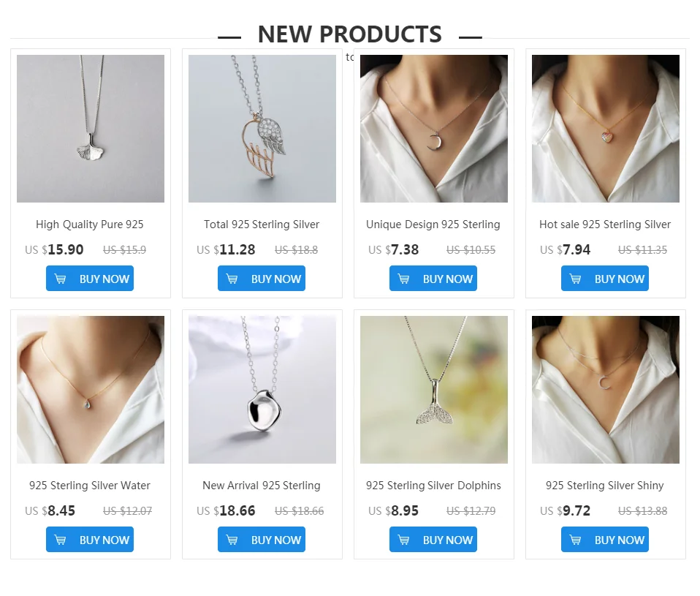
Task: Open the whale tail pendant product image
Action: (x=434, y=390)
